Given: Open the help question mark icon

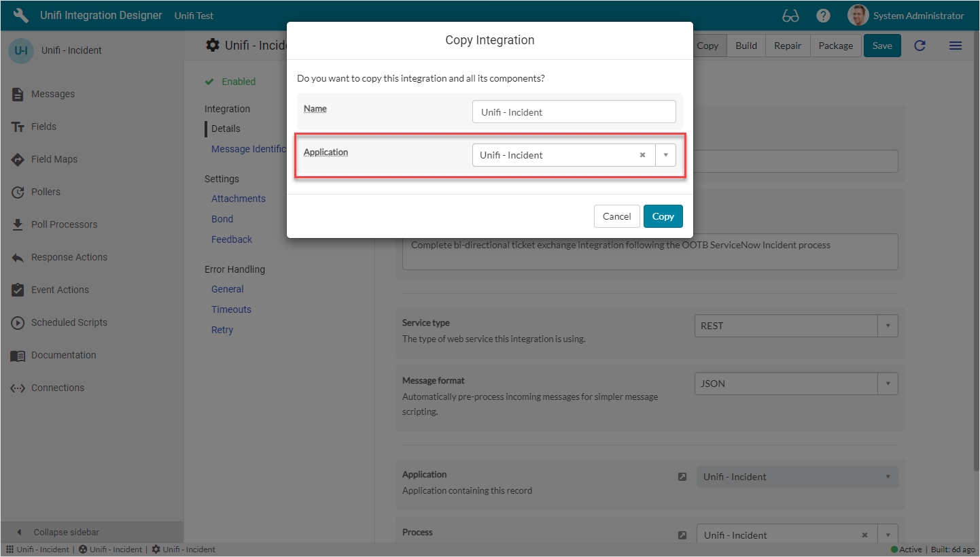Looking at the screenshot, I should coord(823,16).
